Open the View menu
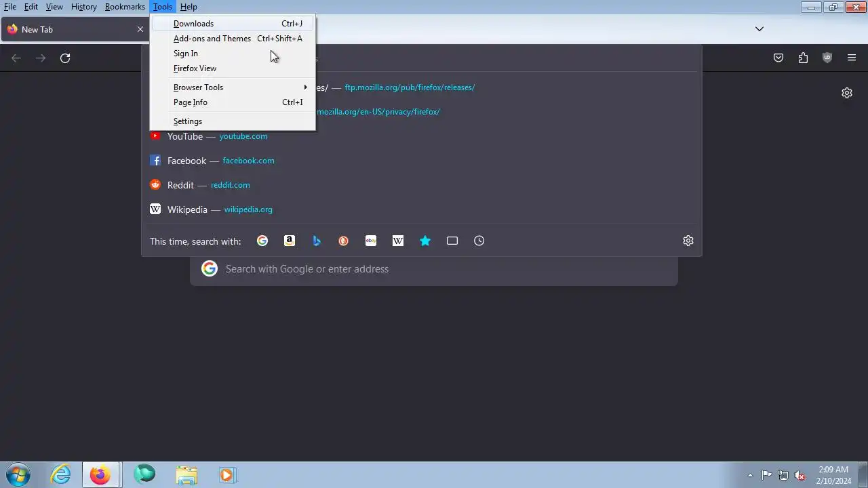868x488 pixels. 54,7
